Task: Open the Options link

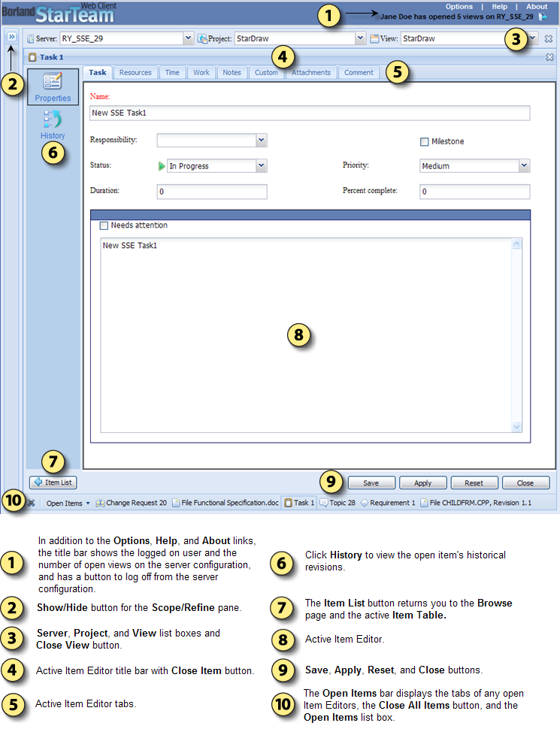Action: (459, 7)
